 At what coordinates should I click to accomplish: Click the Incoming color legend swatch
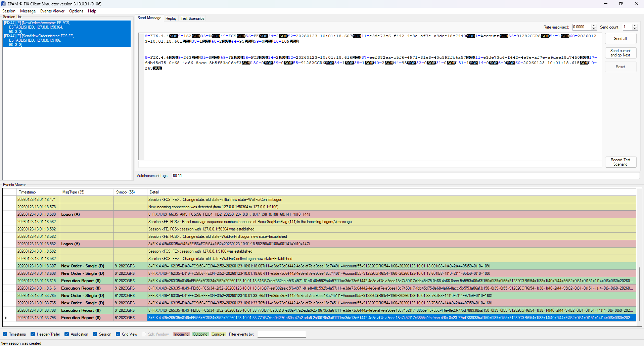click(x=181, y=334)
